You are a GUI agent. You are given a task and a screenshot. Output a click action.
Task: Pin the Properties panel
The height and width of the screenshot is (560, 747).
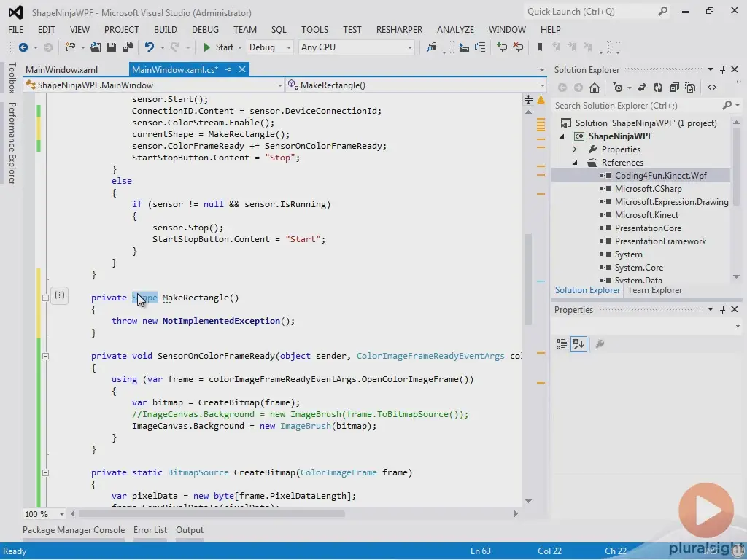pyautogui.click(x=722, y=309)
